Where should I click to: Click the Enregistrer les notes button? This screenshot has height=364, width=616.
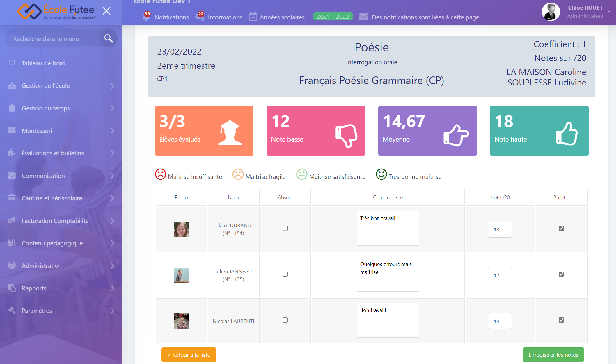coord(553,355)
